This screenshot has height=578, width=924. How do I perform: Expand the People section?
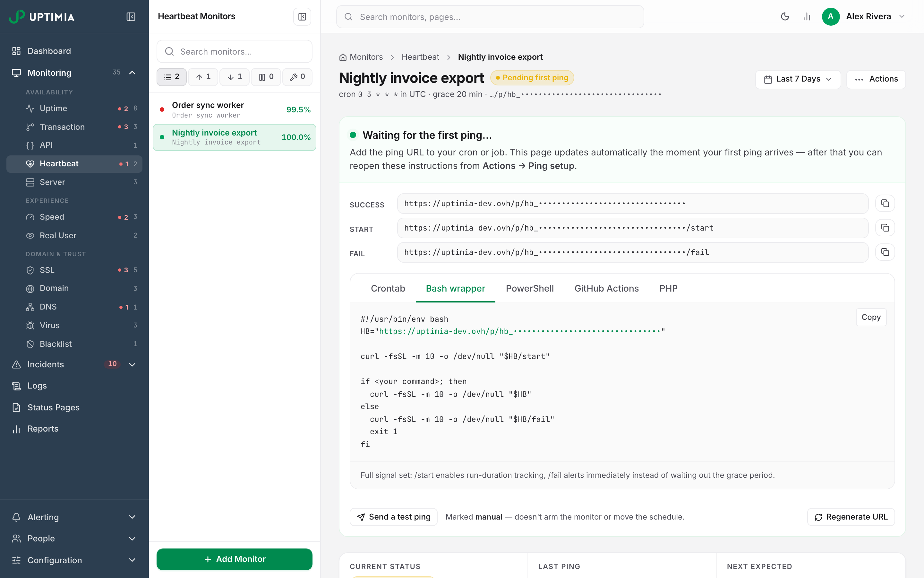pos(132,539)
